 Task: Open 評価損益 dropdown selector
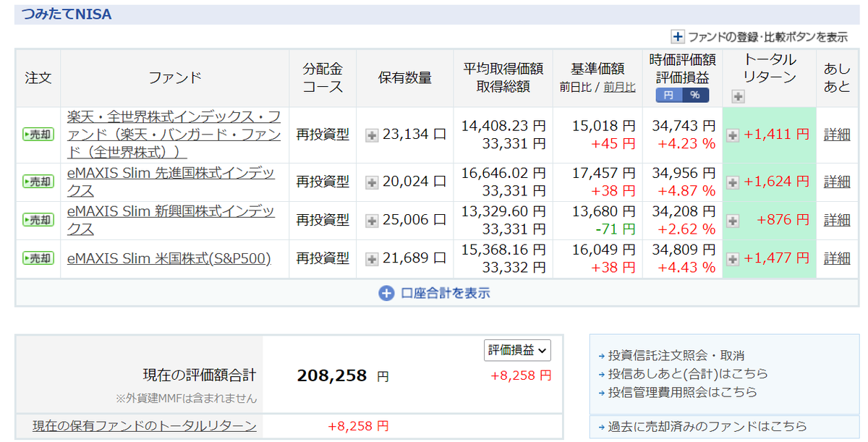tap(517, 350)
